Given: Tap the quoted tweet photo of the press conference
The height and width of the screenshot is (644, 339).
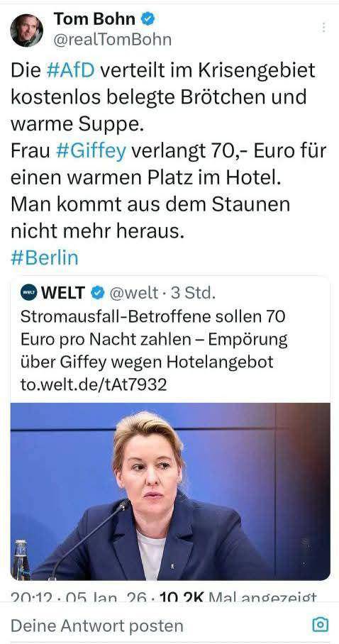Looking at the screenshot, I should click(170, 492).
